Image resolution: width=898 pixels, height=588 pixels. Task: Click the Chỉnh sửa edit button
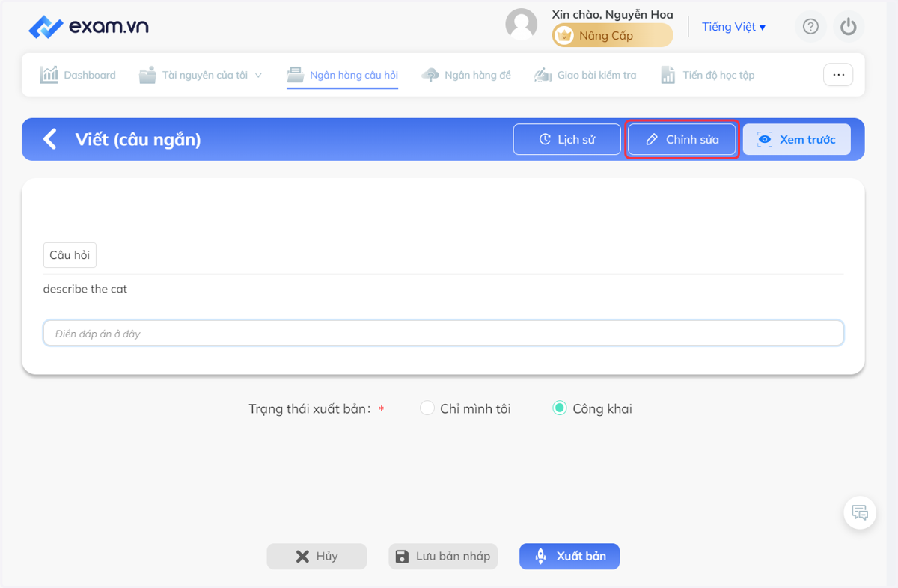pyautogui.click(x=682, y=139)
